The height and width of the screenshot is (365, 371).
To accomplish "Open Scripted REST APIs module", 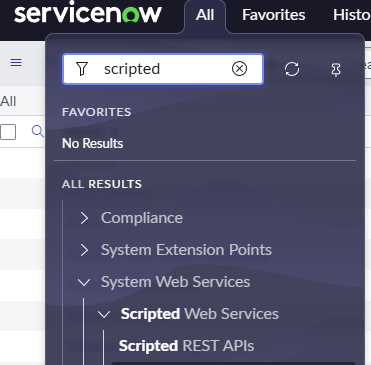I will pyautogui.click(x=186, y=346).
